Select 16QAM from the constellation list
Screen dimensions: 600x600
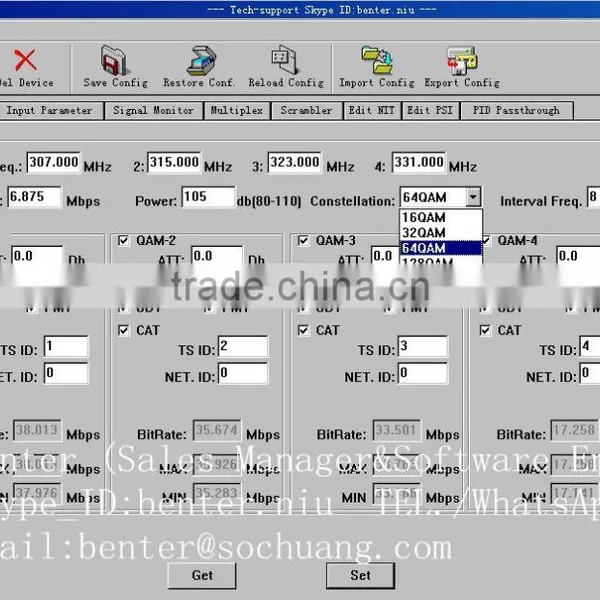[440, 217]
